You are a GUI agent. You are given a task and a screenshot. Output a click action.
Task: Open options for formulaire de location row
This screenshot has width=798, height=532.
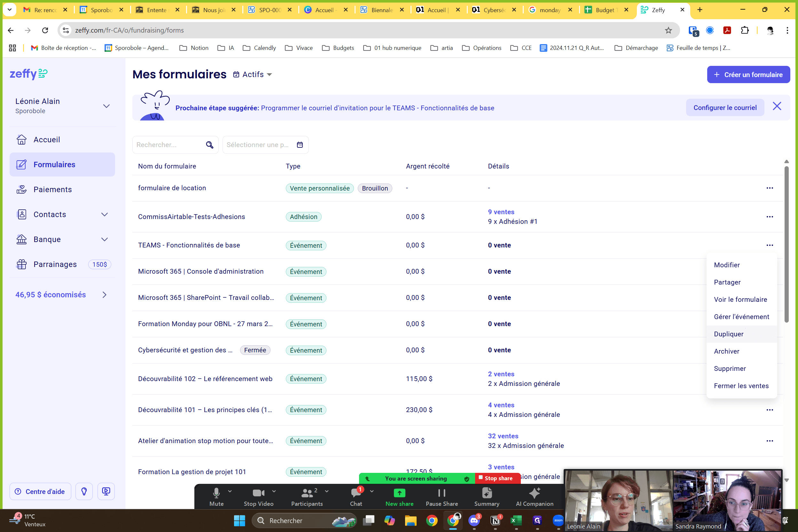(770, 188)
